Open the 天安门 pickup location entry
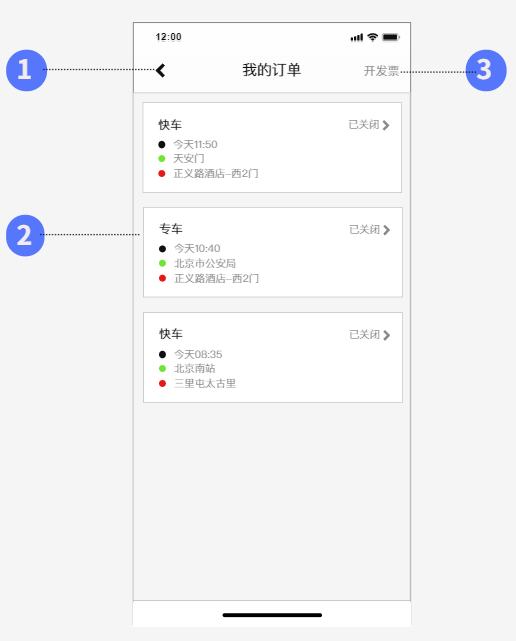 click(188, 159)
